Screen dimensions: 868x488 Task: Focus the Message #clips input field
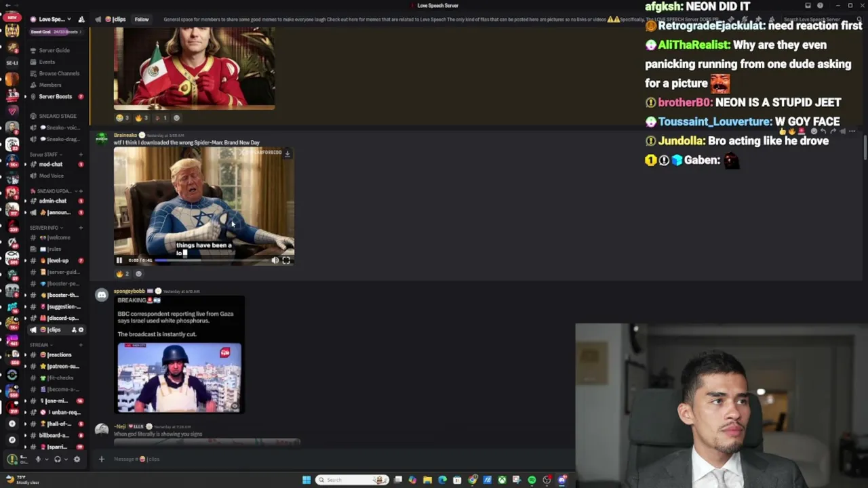pos(339,459)
